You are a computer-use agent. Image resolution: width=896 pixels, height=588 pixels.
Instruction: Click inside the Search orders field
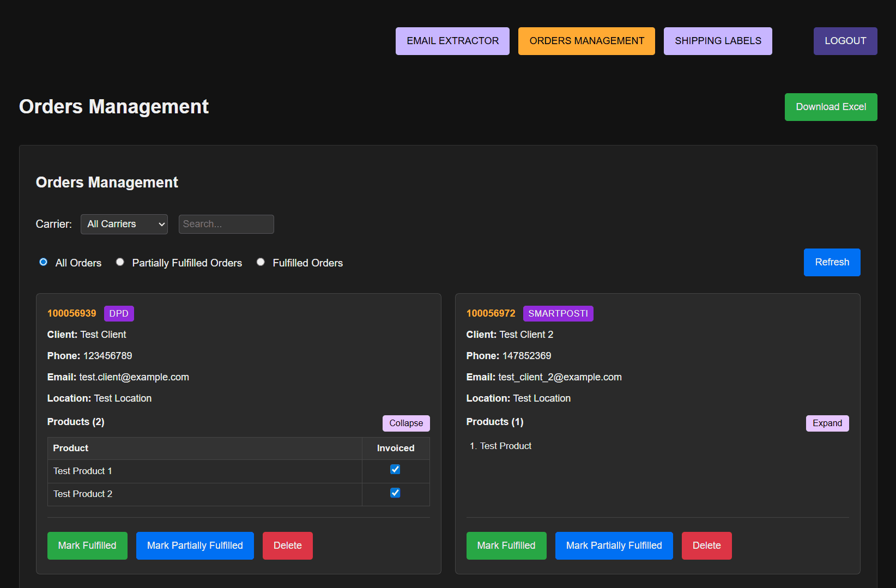[x=226, y=224]
